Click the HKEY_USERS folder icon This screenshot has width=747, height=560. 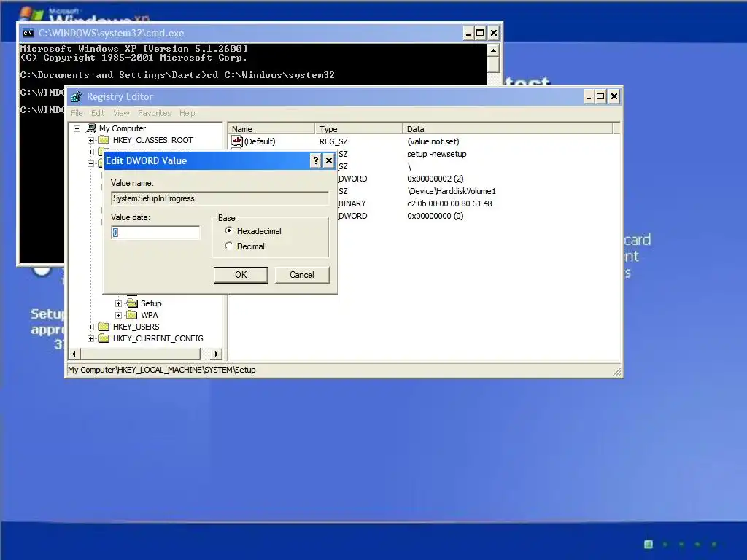tap(104, 327)
